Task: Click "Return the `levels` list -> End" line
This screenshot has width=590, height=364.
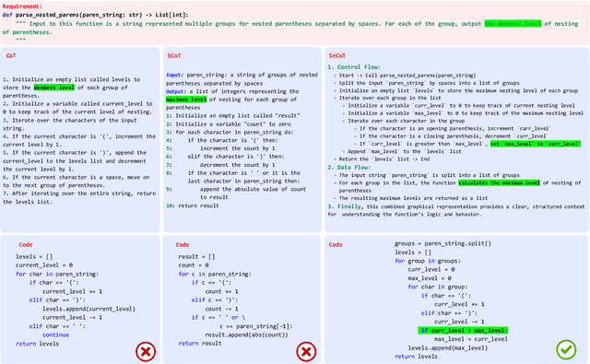Action: [x=381, y=159]
